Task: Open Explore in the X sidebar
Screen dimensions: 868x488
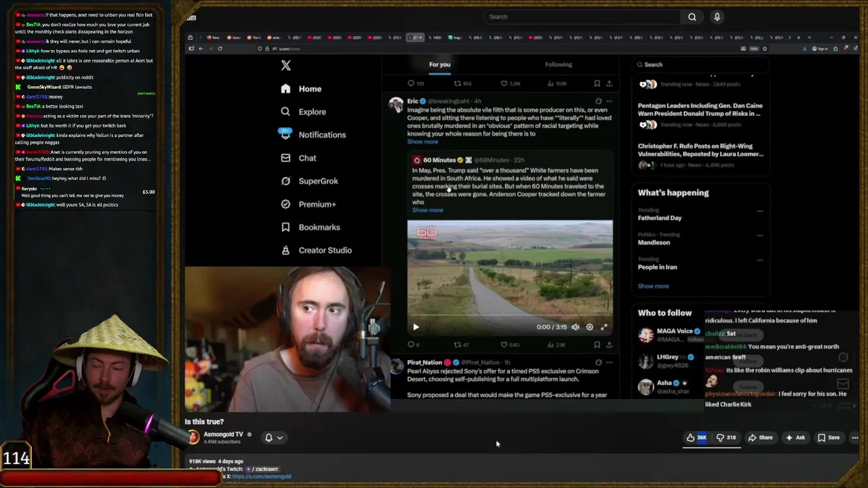Action: click(x=303, y=112)
